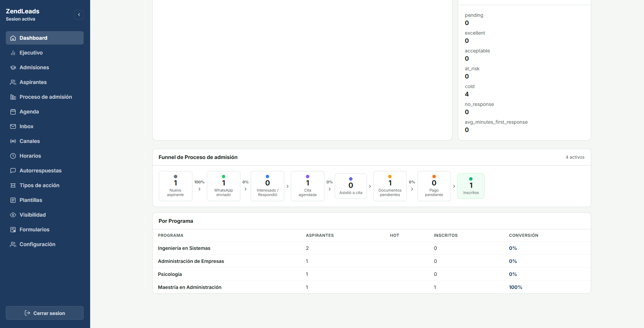The width and height of the screenshot is (644, 328).
Task: Click the ZendLeads brand title
Action: point(23,11)
